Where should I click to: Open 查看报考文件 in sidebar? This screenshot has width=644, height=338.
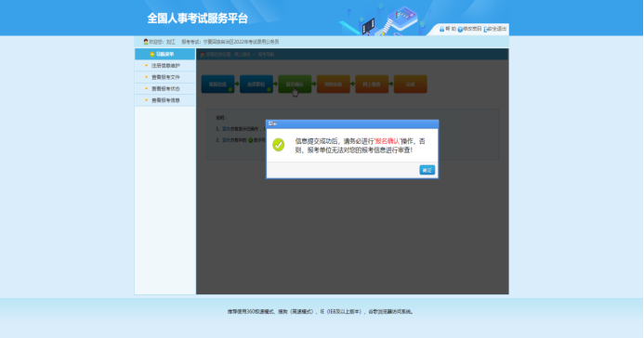pos(165,77)
